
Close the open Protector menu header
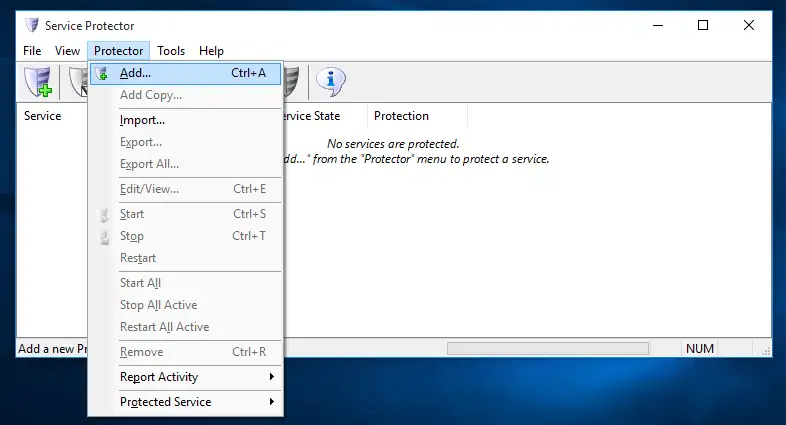pyautogui.click(x=118, y=51)
